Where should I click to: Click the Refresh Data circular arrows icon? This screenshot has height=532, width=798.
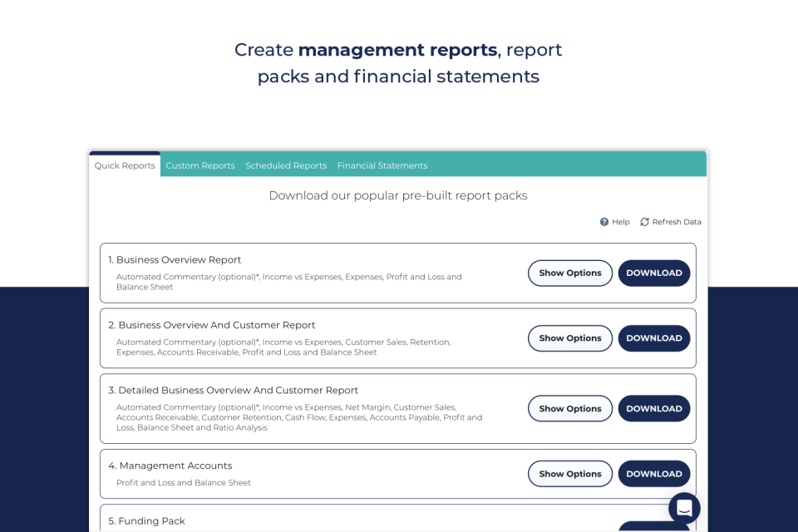click(645, 222)
